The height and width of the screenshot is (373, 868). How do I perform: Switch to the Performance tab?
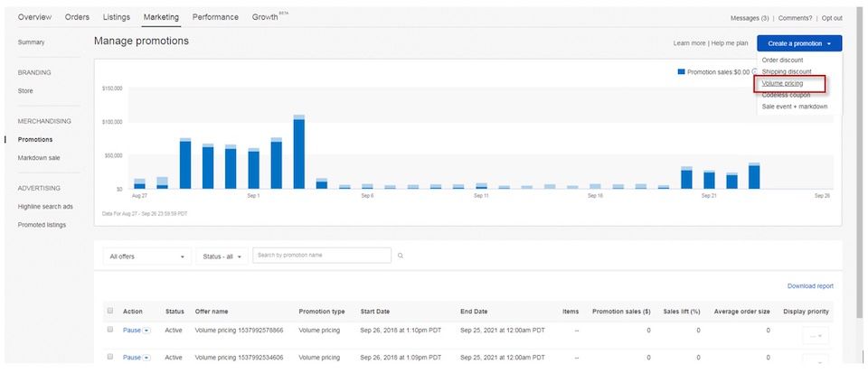coord(215,17)
